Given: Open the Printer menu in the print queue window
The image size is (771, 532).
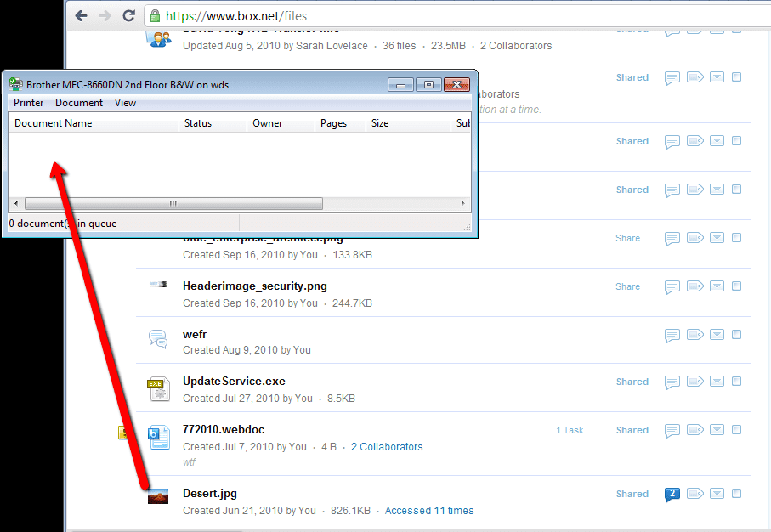Looking at the screenshot, I should pyautogui.click(x=28, y=102).
